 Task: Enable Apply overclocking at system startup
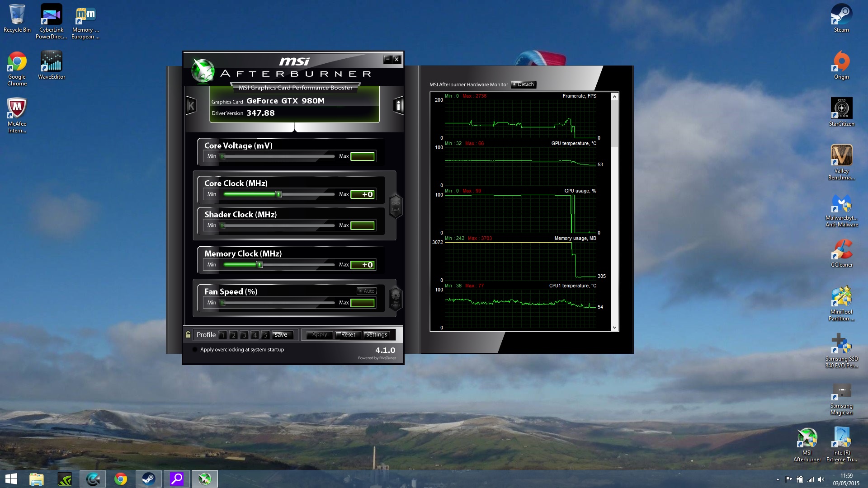pos(195,349)
